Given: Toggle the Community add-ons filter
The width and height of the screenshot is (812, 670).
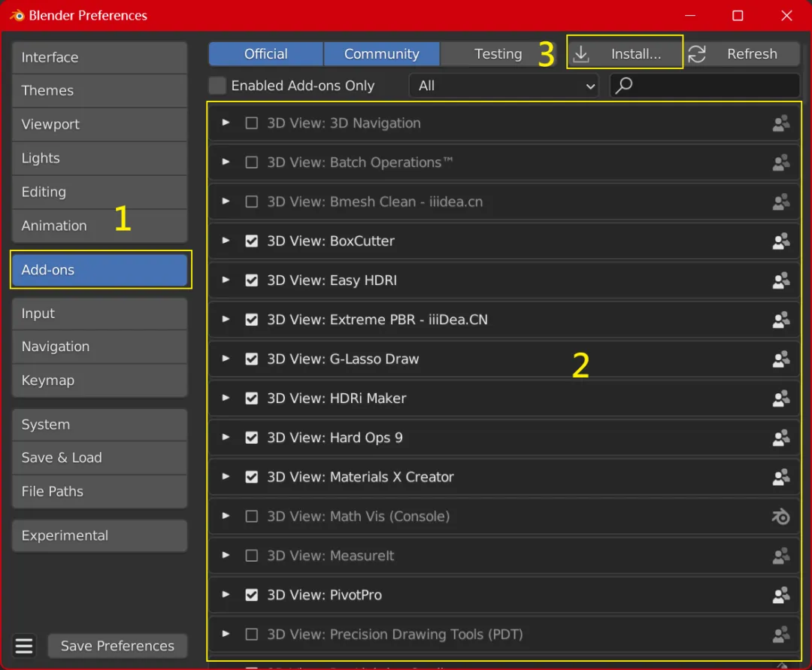Looking at the screenshot, I should click(x=382, y=54).
